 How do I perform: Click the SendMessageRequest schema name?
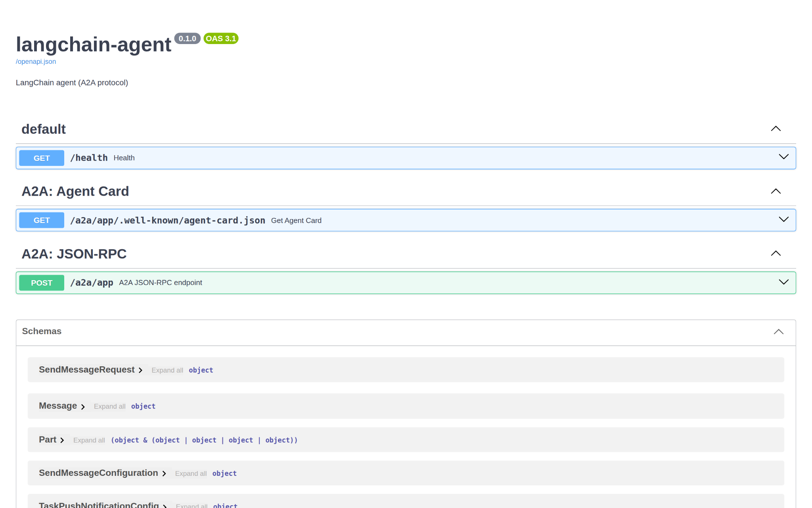tap(87, 369)
